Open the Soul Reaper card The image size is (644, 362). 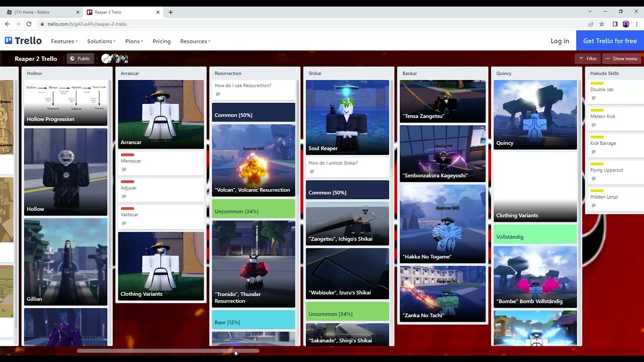347,117
